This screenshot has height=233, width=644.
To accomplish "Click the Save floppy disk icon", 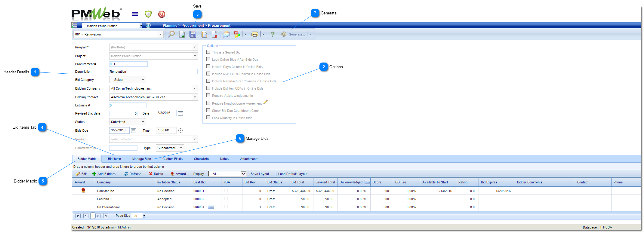I will coord(193,34).
